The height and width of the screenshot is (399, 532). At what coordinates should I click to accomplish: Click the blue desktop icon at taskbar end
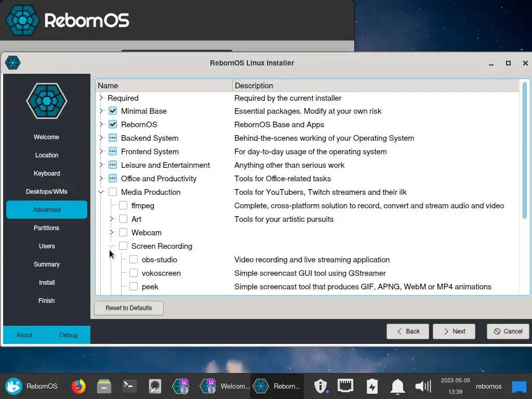pos(519,386)
